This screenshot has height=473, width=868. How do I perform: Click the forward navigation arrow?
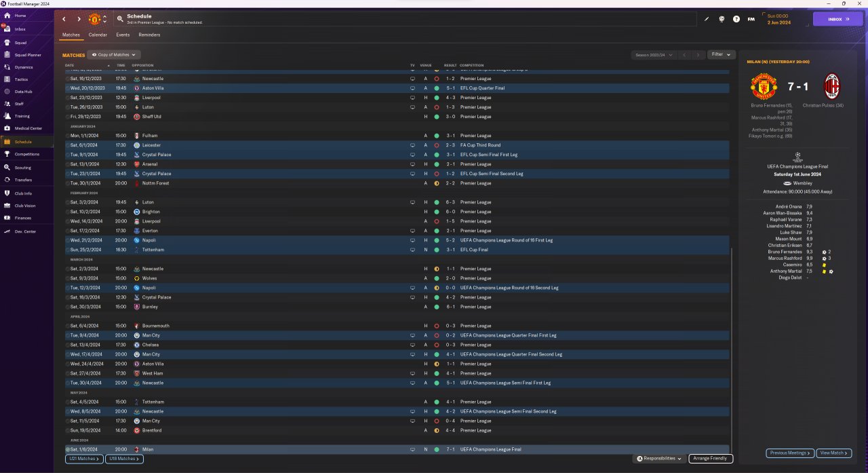click(x=79, y=19)
